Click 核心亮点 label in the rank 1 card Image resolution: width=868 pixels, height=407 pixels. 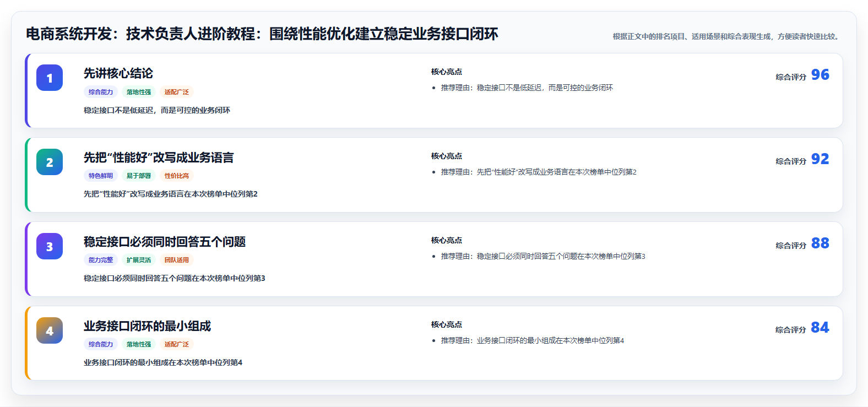click(x=447, y=72)
